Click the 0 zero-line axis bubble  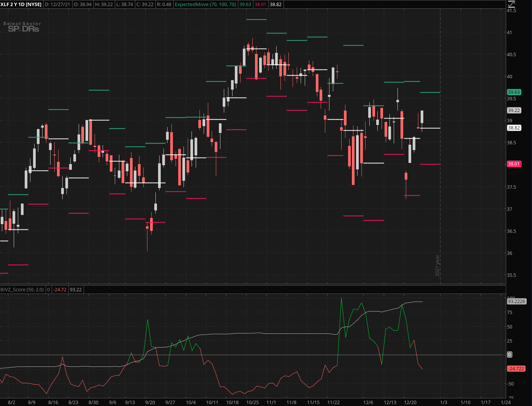coord(510,355)
